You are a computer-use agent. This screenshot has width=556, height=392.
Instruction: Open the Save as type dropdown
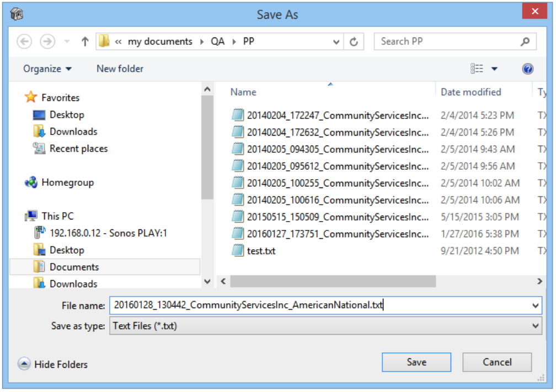click(534, 326)
